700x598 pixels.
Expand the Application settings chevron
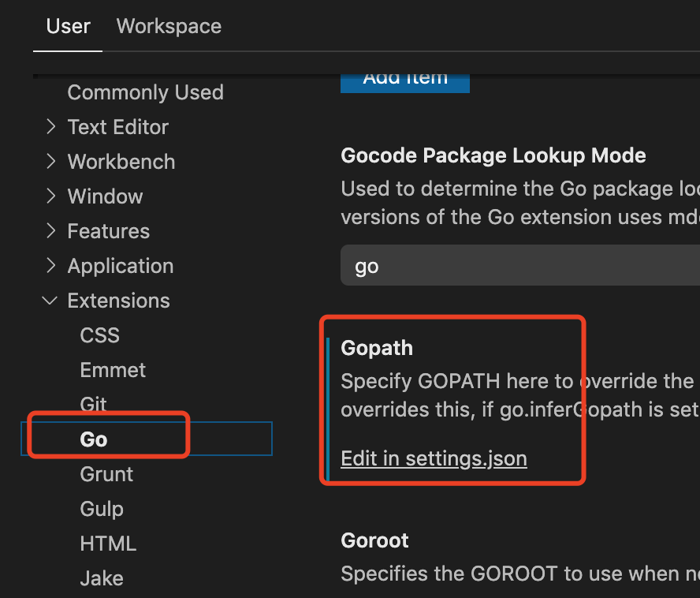click(51, 266)
